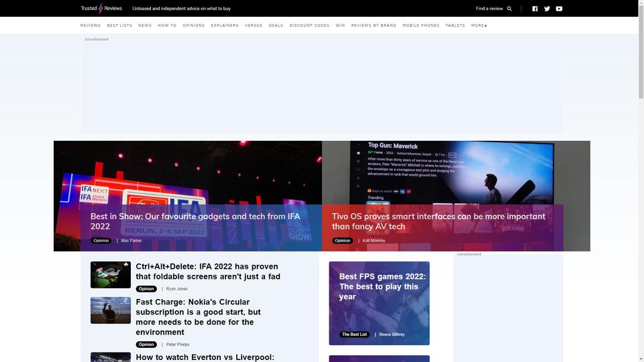The image size is (644, 362).
Task: Open Reviews by Brand menu
Action: coord(374,25)
